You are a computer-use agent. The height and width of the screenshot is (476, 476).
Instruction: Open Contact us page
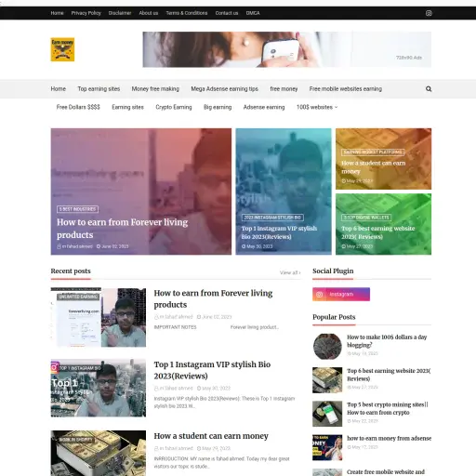[x=227, y=13]
